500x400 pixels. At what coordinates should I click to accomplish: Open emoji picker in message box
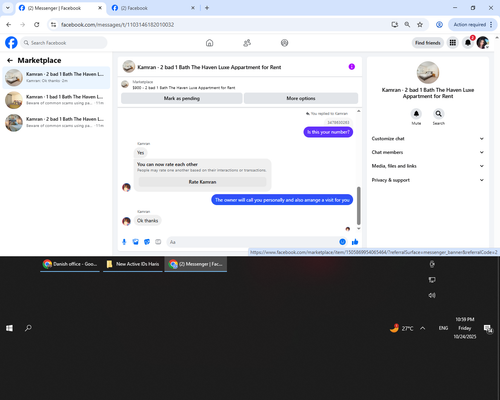(342, 242)
